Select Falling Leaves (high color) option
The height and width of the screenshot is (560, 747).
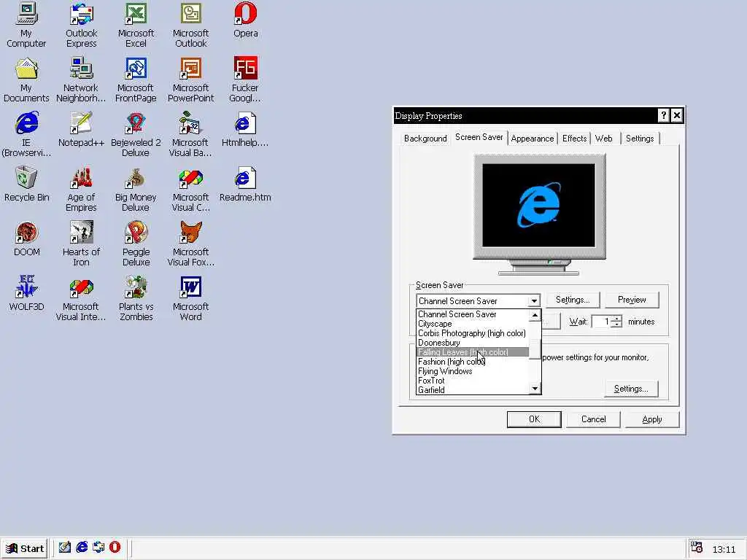[472, 352]
